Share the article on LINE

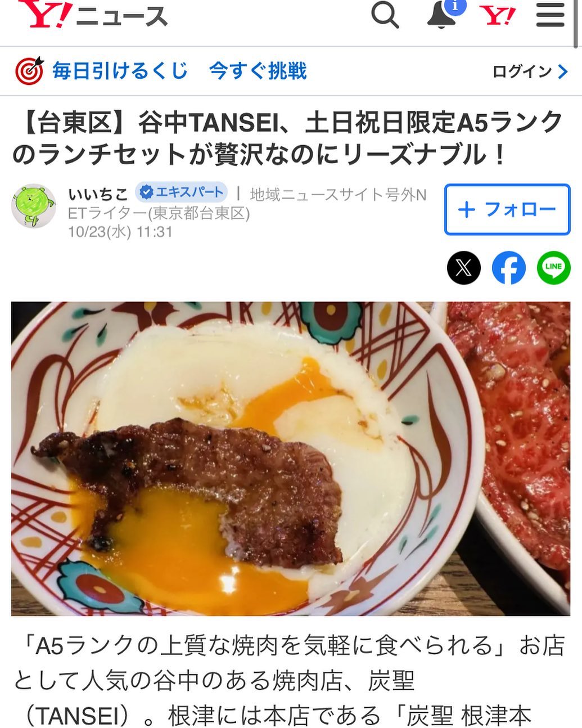[554, 267]
